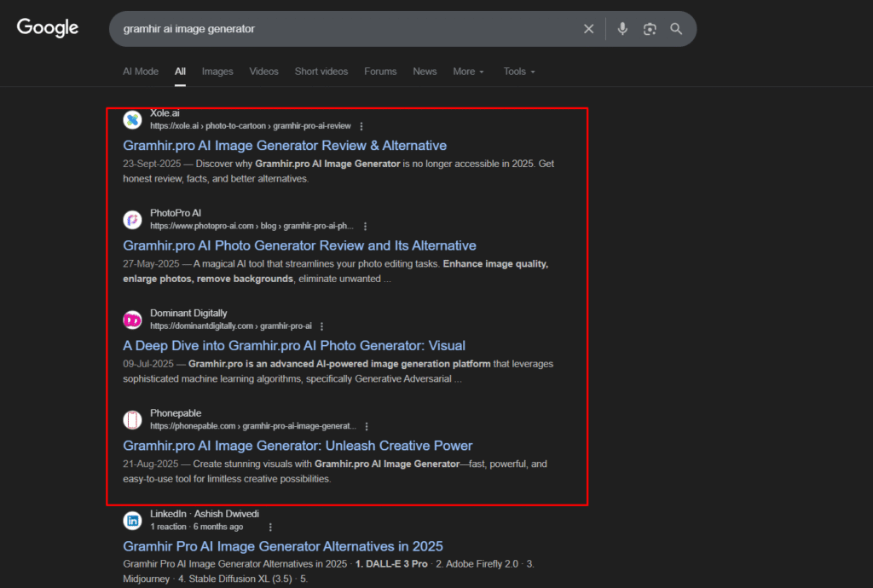
Task: Open three-dot options for Xole.ai result
Action: (x=361, y=126)
